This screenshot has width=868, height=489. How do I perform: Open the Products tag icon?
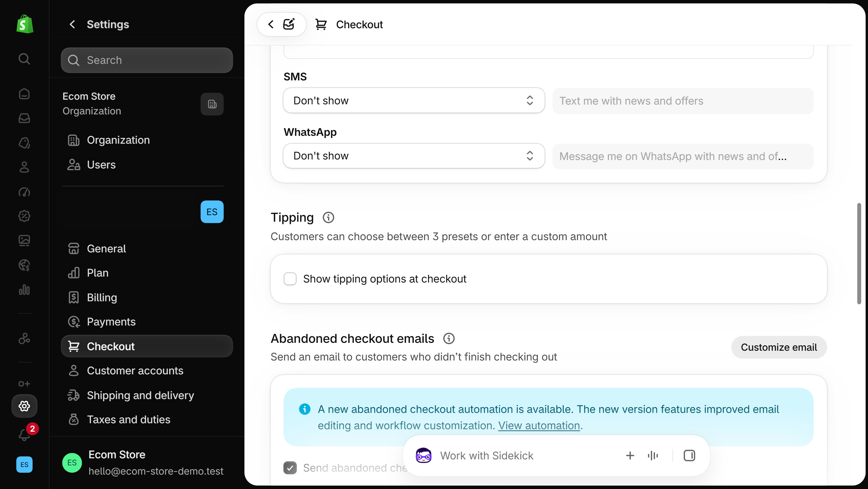(24, 143)
